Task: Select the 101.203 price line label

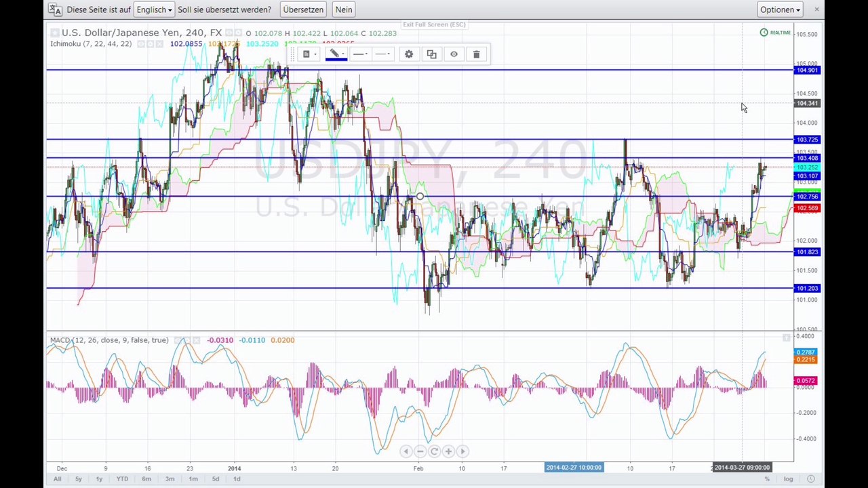Action: pos(807,289)
